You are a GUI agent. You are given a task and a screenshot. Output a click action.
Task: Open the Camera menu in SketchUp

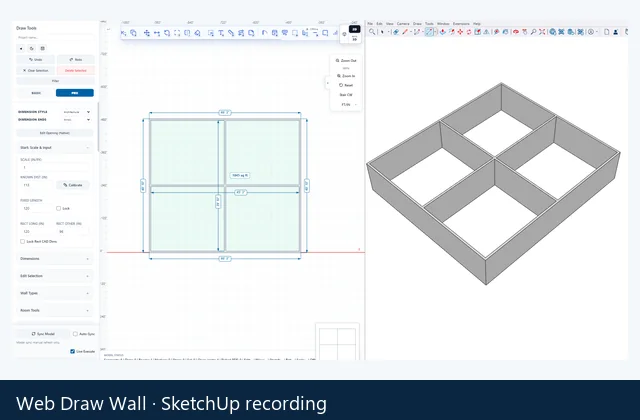coord(403,24)
